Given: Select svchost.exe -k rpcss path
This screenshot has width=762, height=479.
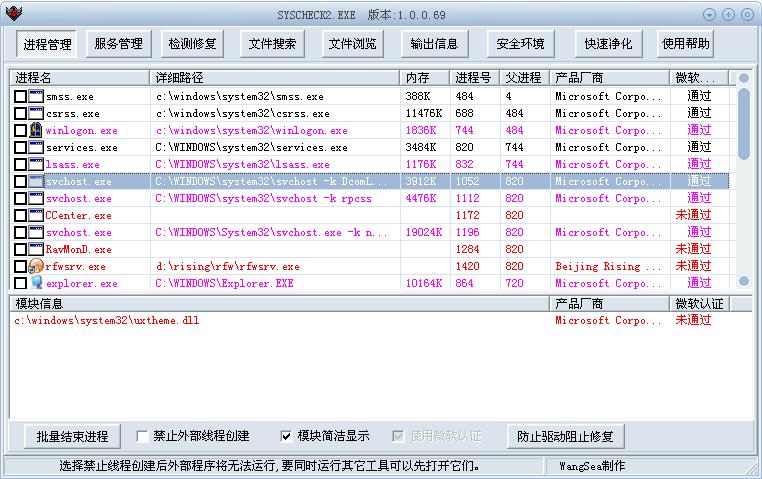Looking at the screenshot, I should tap(263, 198).
